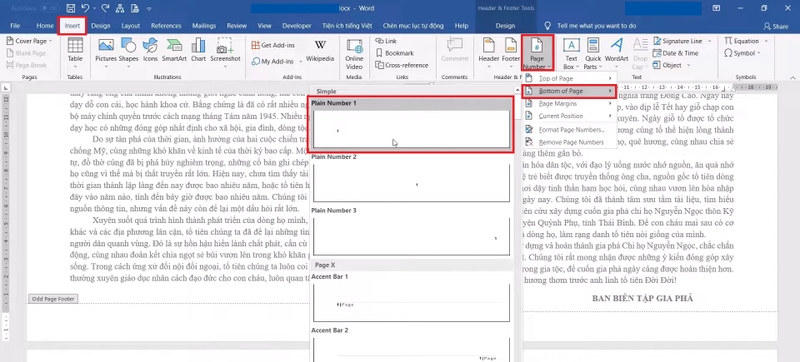Open Bottom of Page submenu
The width and height of the screenshot is (800, 362).
(569, 91)
